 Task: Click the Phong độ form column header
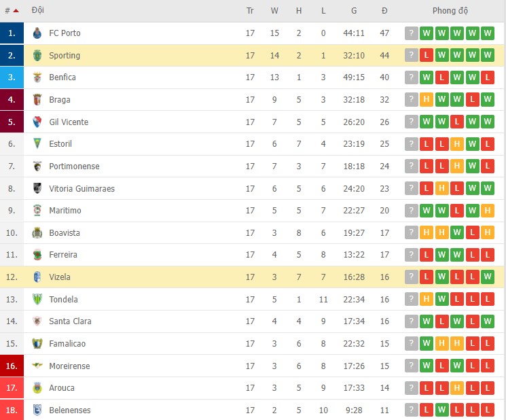point(450,11)
